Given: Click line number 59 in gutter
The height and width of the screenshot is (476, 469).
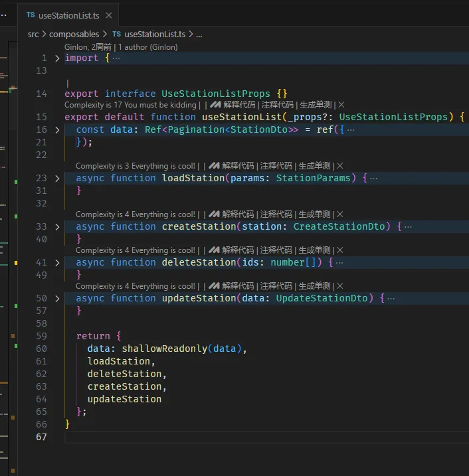Looking at the screenshot, I should point(41,336).
